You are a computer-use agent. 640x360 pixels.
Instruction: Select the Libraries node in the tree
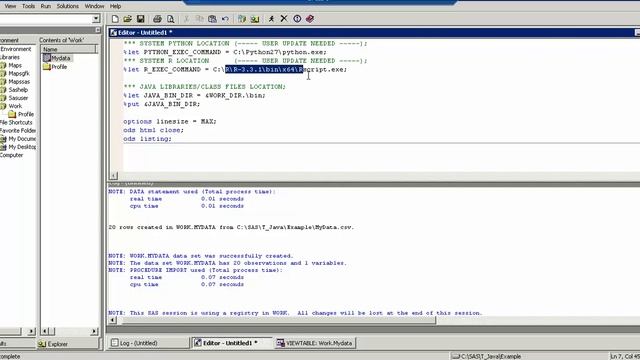[10, 57]
